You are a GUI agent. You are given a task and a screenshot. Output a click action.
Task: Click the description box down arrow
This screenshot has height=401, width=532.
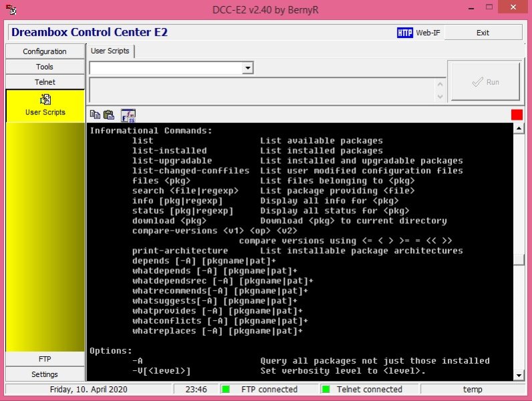(x=440, y=96)
